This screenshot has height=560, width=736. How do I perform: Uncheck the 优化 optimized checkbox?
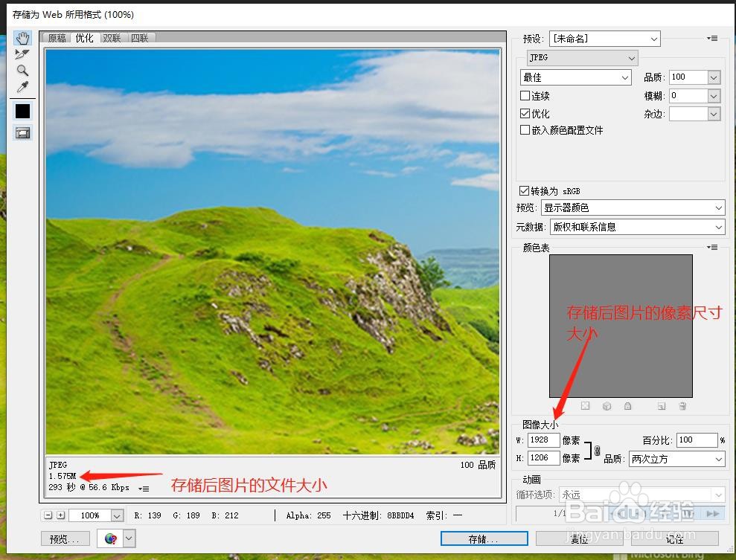pos(525,114)
